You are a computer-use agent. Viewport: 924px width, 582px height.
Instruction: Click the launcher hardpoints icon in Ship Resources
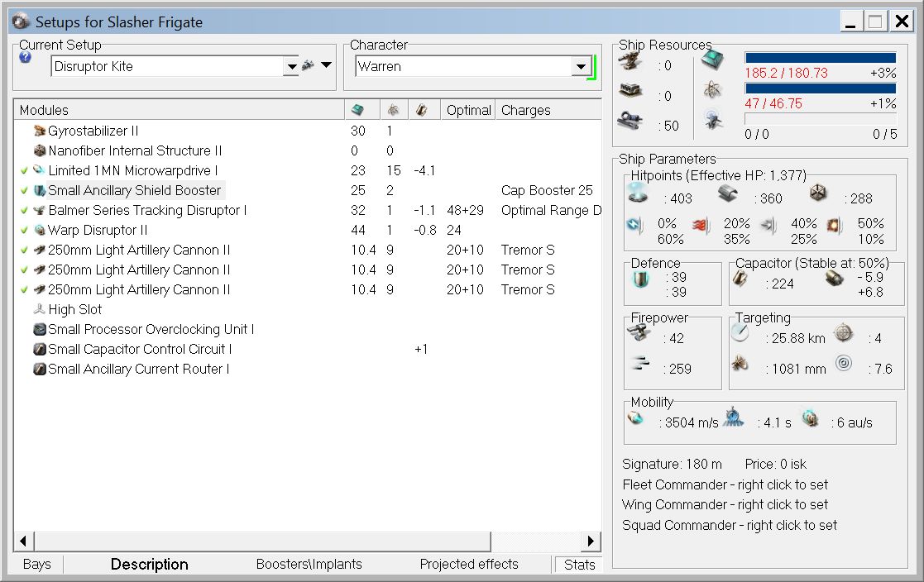pyautogui.click(x=630, y=91)
